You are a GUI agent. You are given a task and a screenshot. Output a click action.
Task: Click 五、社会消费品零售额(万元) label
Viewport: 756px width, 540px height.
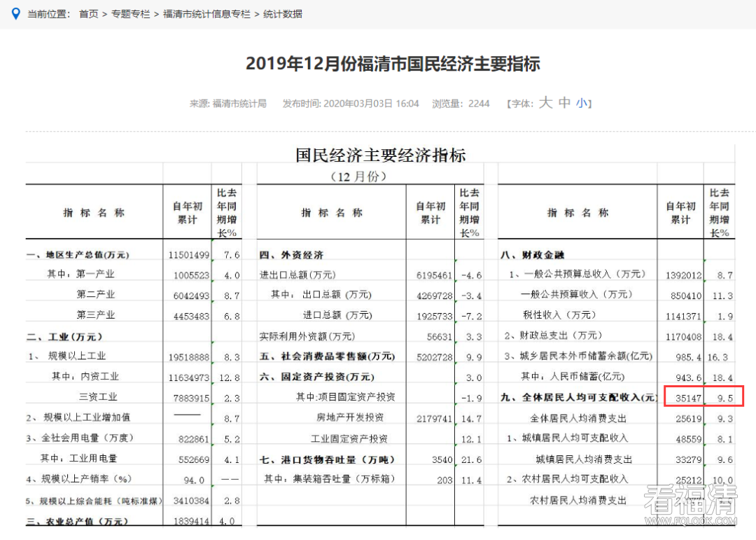coord(328,356)
